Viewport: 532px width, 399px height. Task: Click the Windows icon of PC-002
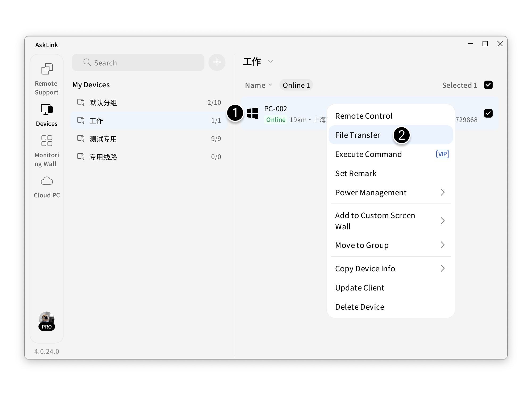pos(252,113)
